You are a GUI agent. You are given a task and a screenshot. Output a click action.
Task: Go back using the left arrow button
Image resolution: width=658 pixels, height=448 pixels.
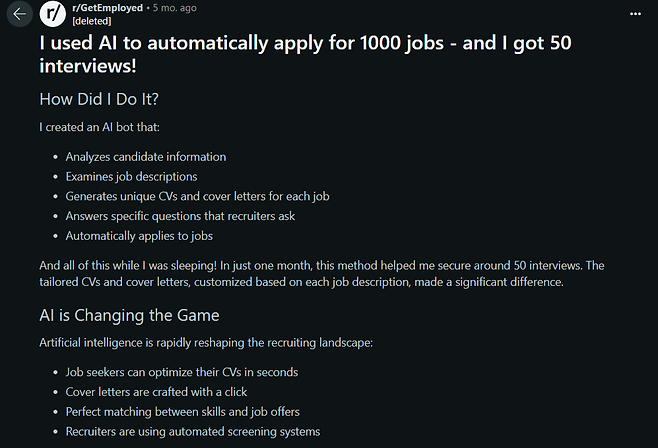19,14
